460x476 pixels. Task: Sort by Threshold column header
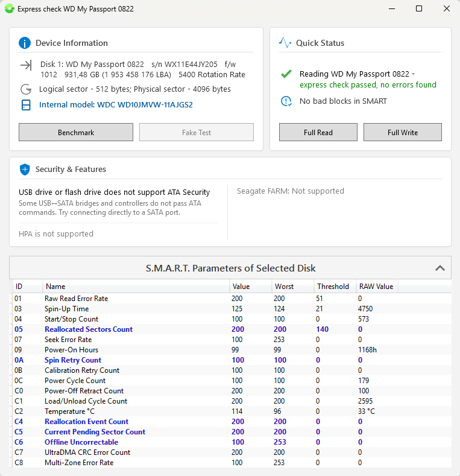(x=335, y=287)
